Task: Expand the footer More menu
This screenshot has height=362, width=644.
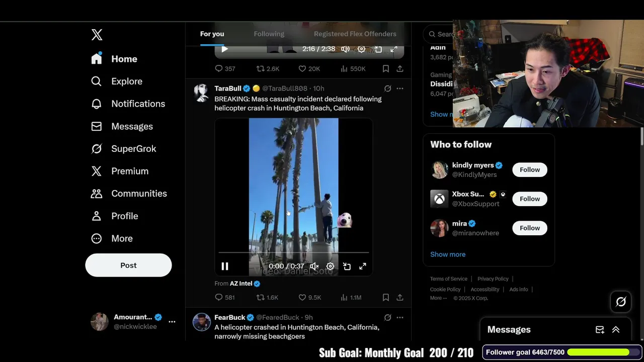Action: [438, 298]
